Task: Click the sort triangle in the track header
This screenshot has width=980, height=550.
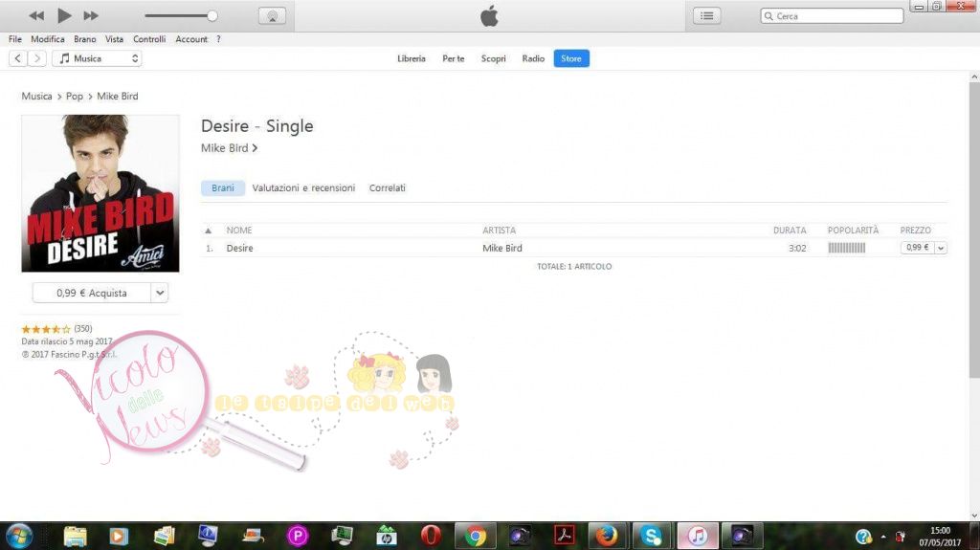Action: click(208, 231)
